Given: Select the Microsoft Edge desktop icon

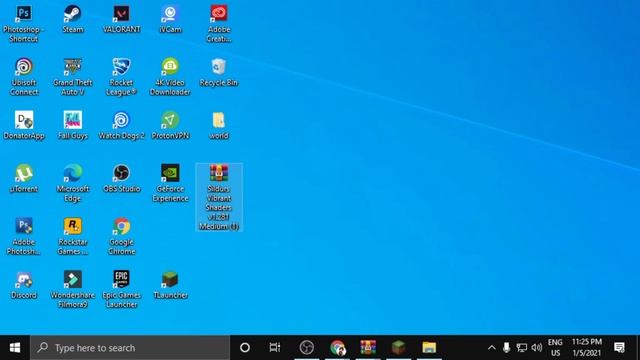Looking at the screenshot, I should pos(73,183).
